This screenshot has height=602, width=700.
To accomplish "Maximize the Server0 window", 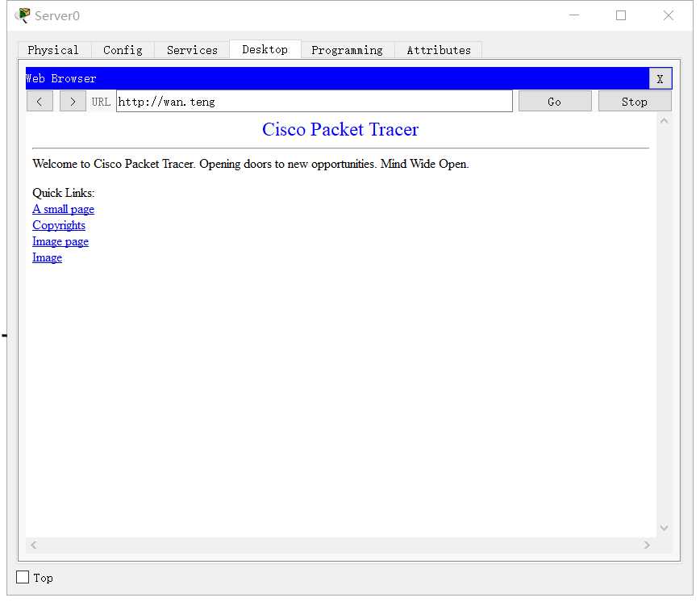I will point(620,15).
